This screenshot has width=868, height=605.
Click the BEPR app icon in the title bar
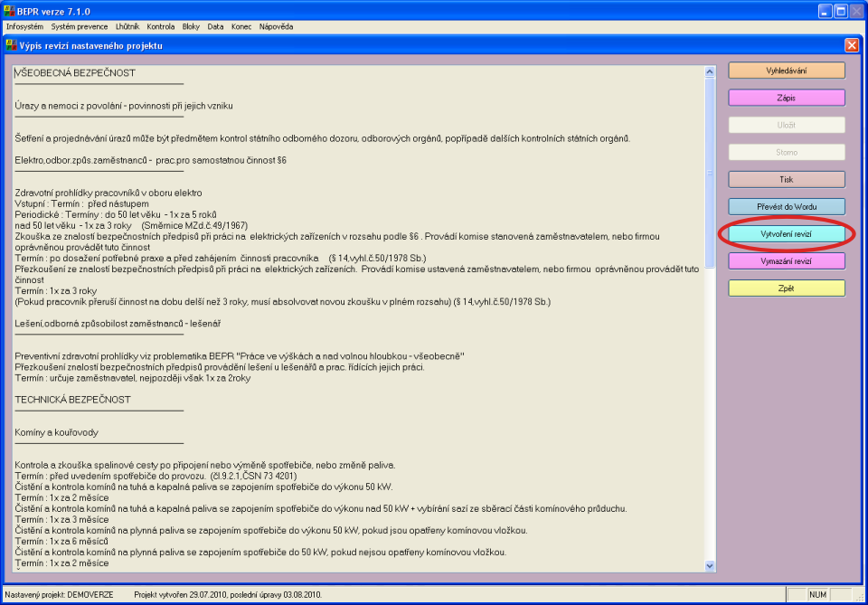(x=9, y=11)
